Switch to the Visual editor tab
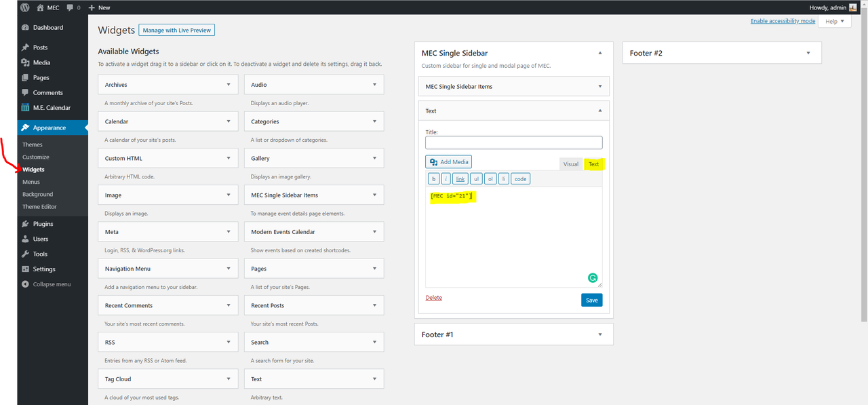Viewport: 868px width, 405px height. 571,164
